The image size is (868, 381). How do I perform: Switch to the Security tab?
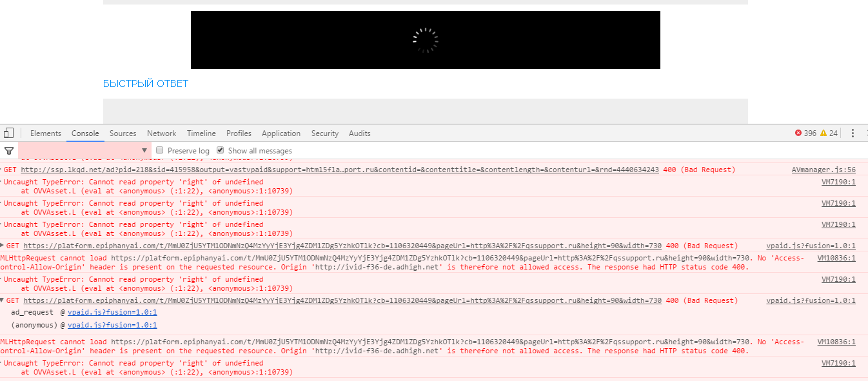[325, 133]
